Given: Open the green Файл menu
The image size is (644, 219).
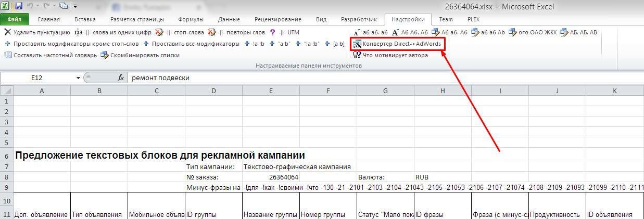Looking at the screenshot, I should click(14, 19).
